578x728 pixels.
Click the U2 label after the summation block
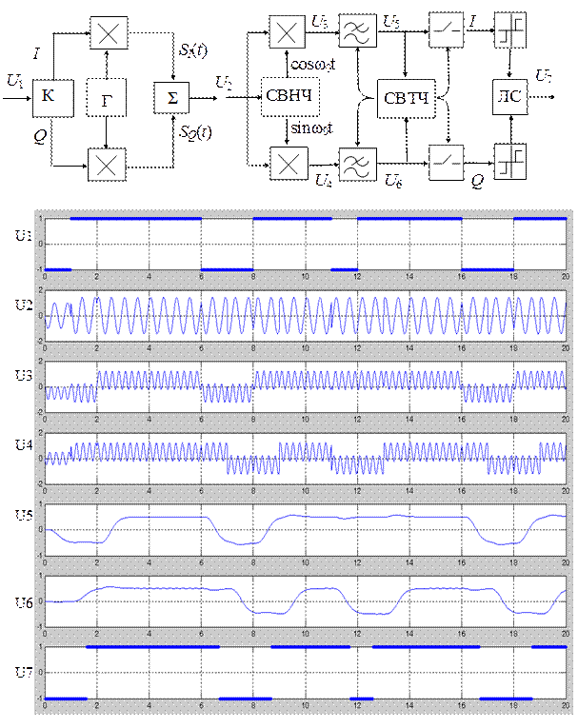[x=224, y=83]
